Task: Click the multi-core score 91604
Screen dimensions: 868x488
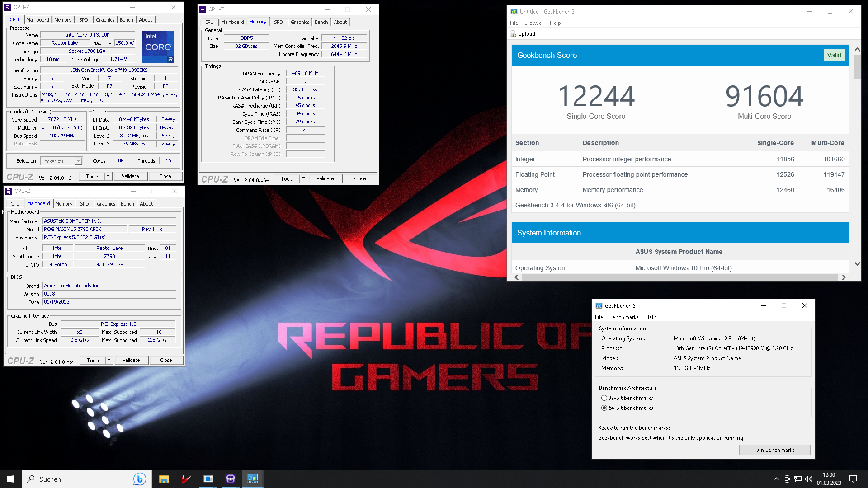Action: pos(764,96)
